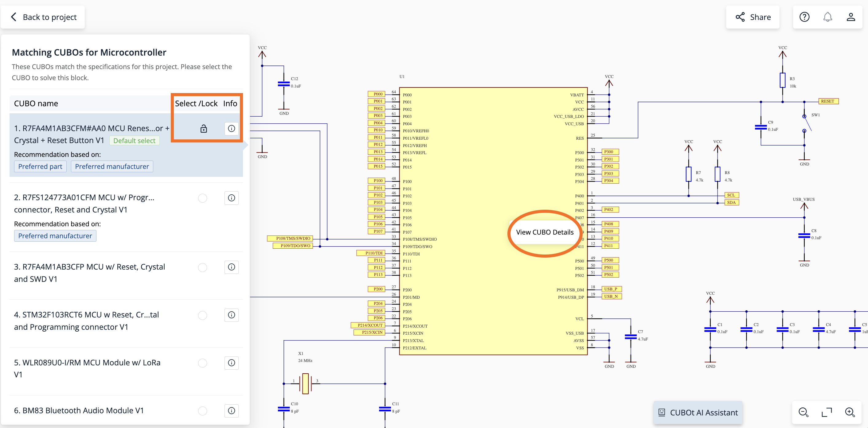Image resolution: width=868 pixels, height=428 pixels.
Task: Click the P215/XCIN net label
Action: pyautogui.click(x=369, y=333)
